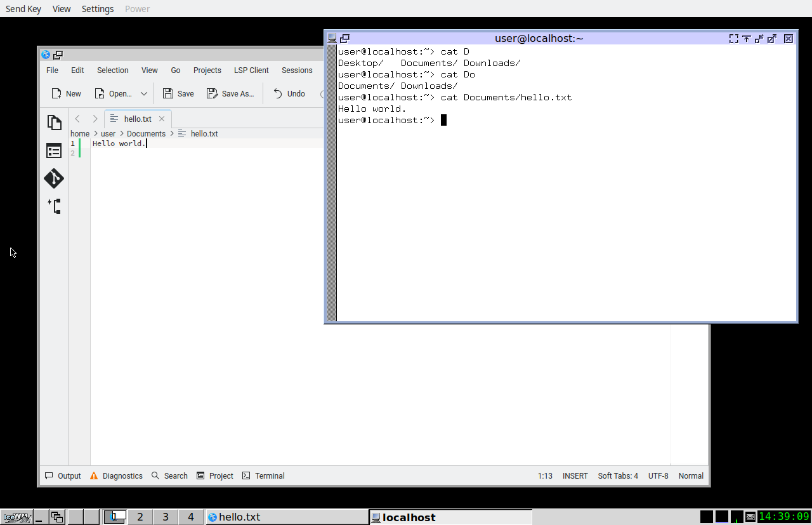This screenshot has width=812, height=525.
Task: Click line number 1 in the editor gutter
Action: (x=73, y=143)
